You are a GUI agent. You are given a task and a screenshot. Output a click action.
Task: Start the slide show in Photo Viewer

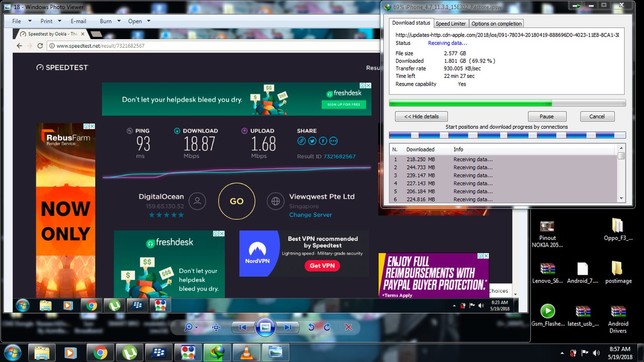click(x=265, y=327)
